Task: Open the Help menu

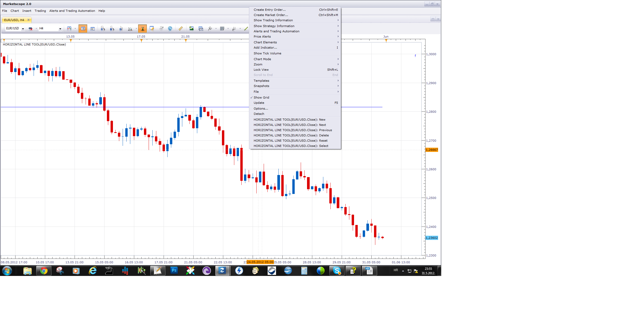Action: point(102,11)
